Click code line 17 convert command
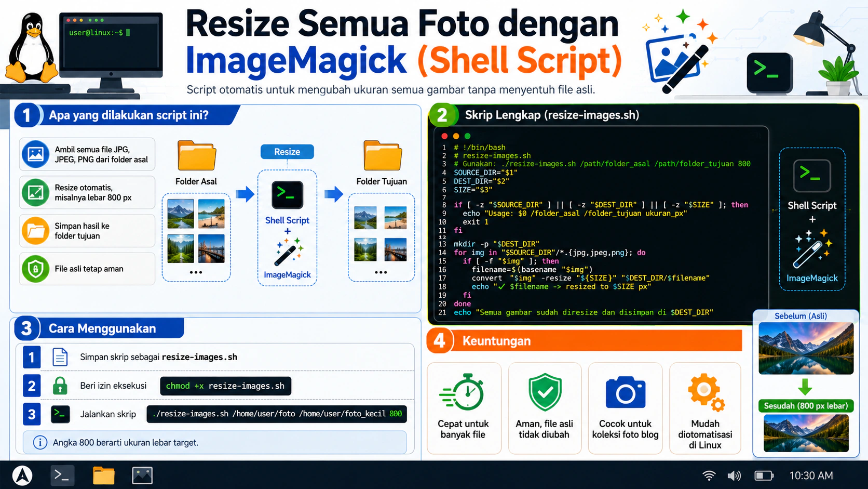 tap(590, 278)
